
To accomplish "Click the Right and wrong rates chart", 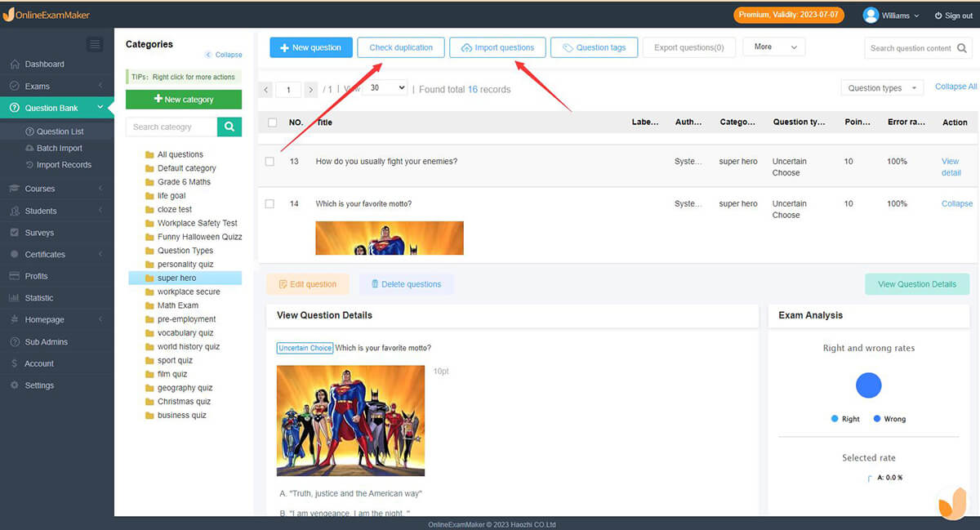I will coord(868,385).
